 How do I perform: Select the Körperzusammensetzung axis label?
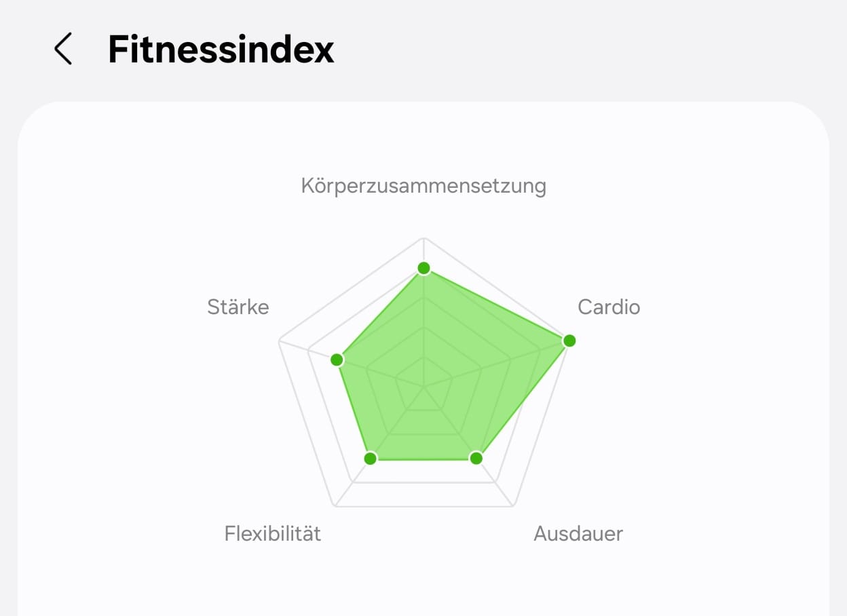(x=423, y=186)
